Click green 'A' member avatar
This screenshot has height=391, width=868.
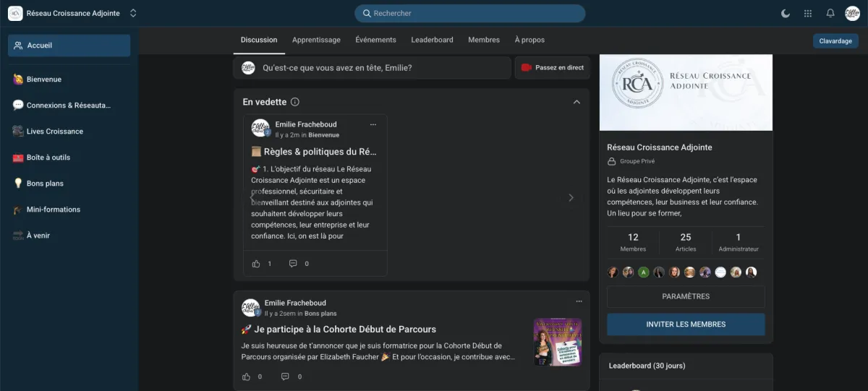644,272
